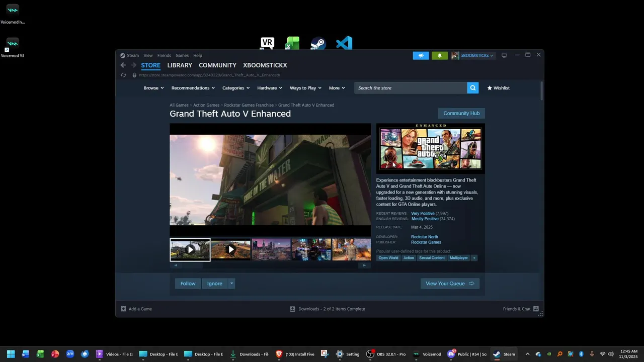Click the Community Hub button

461,113
